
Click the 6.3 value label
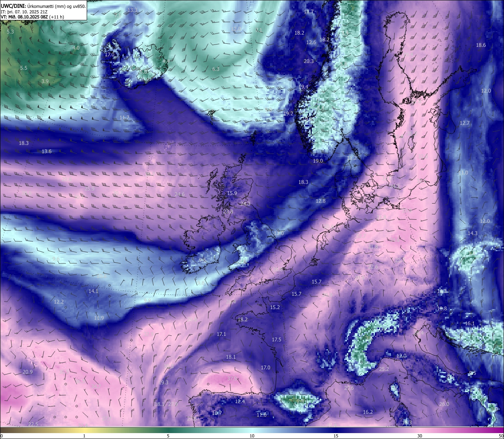(x=216, y=69)
